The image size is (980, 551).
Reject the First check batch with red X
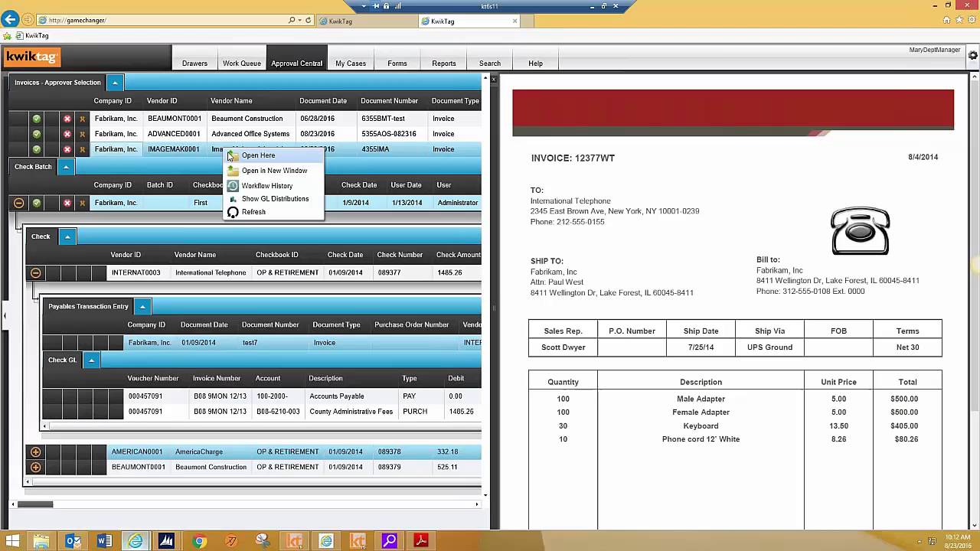pyautogui.click(x=67, y=203)
